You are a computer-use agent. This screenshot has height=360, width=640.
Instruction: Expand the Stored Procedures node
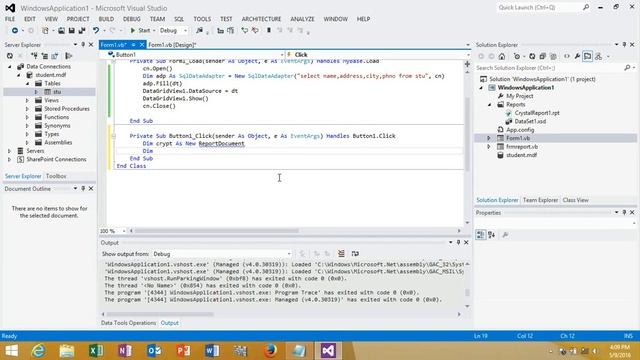coord(27,109)
